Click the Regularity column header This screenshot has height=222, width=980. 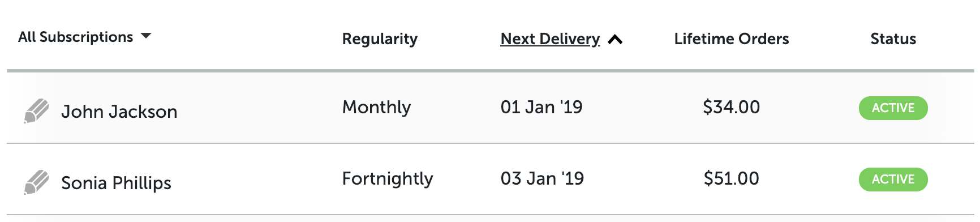tap(380, 39)
